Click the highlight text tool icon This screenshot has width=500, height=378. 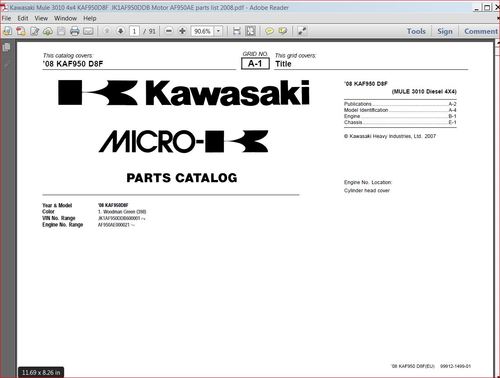click(283, 31)
